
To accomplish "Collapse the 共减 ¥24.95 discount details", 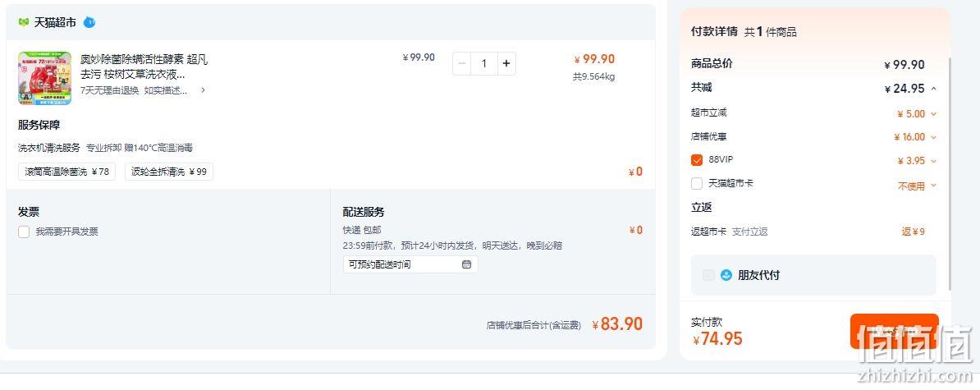I will [x=934, y=89].
